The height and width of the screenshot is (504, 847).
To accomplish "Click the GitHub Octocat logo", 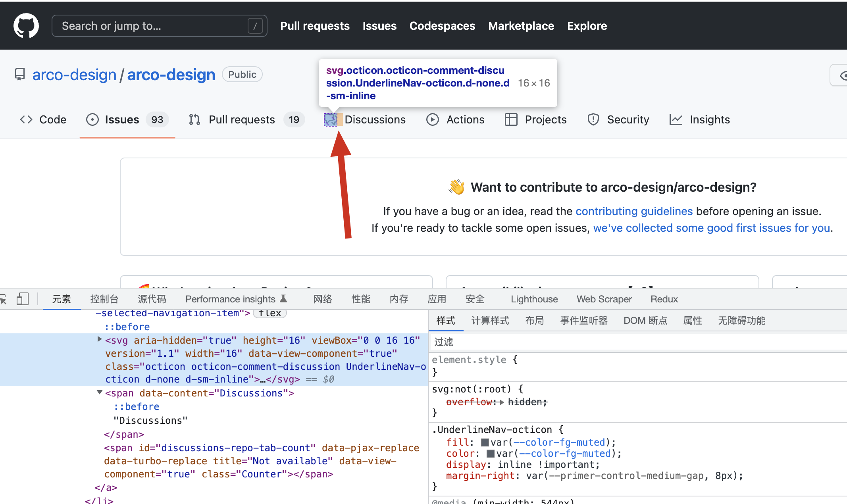I will 26,26.
